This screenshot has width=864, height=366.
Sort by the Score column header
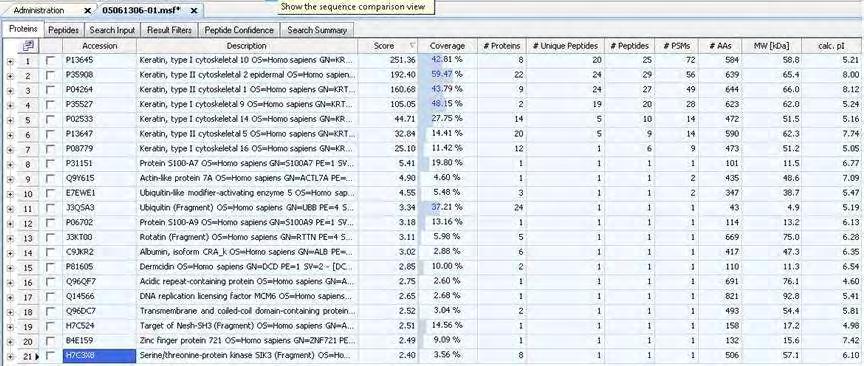point(387,46)
